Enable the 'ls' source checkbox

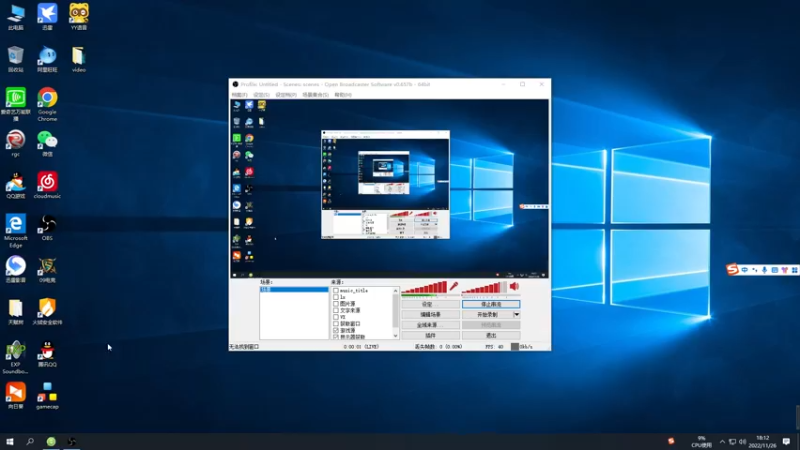point(336,297)
